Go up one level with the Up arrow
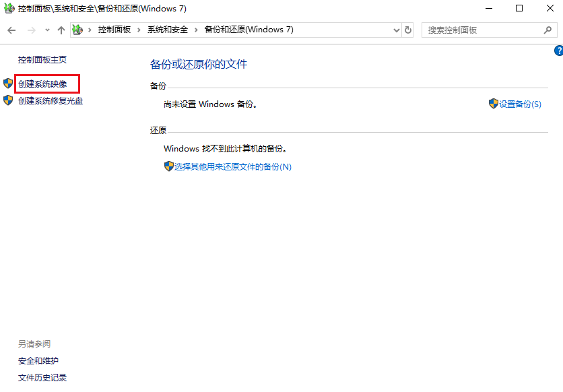 point(61,30)
